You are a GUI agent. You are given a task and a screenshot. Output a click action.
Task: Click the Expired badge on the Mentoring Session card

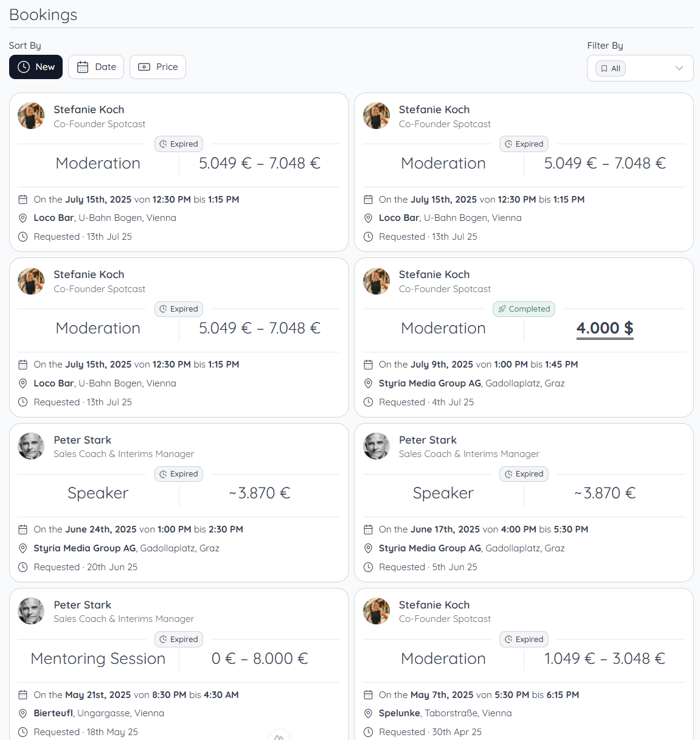coord(178,639)
